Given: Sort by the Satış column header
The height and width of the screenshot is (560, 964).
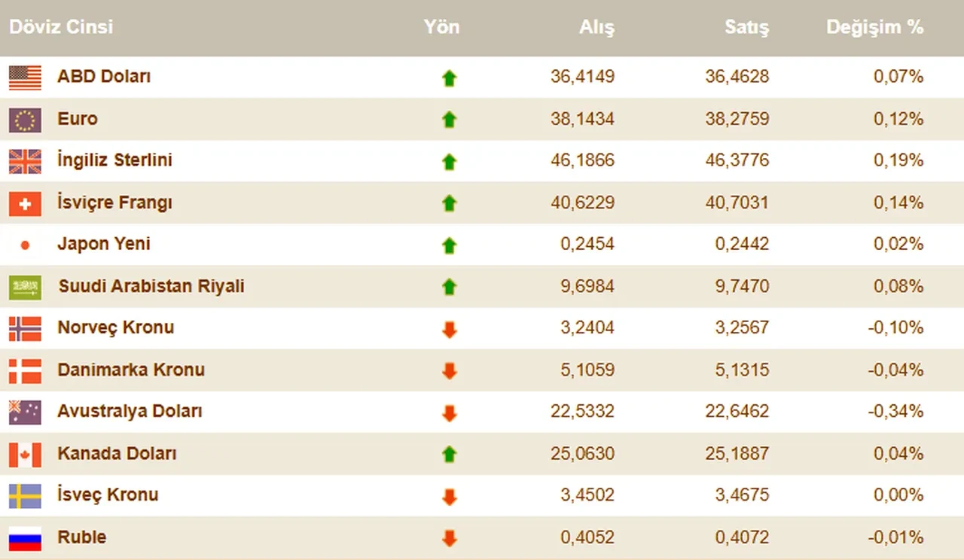Looking at the screenshot, I should (746, 27).
